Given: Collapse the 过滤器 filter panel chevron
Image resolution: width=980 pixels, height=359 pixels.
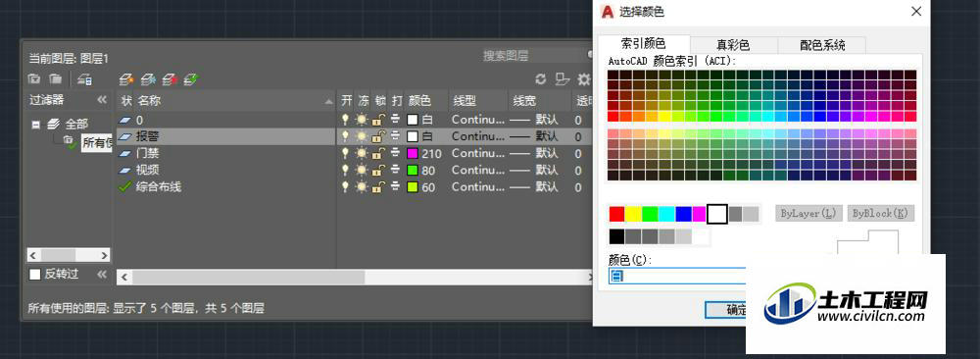Looking at the screenshot, I should pyautogui.click(x=102, y=100).
